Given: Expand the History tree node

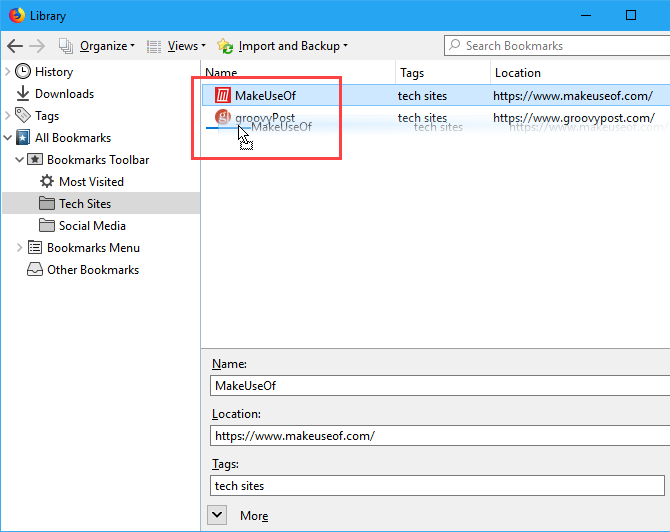Looking at the screenshot, I should click(8, 72).
